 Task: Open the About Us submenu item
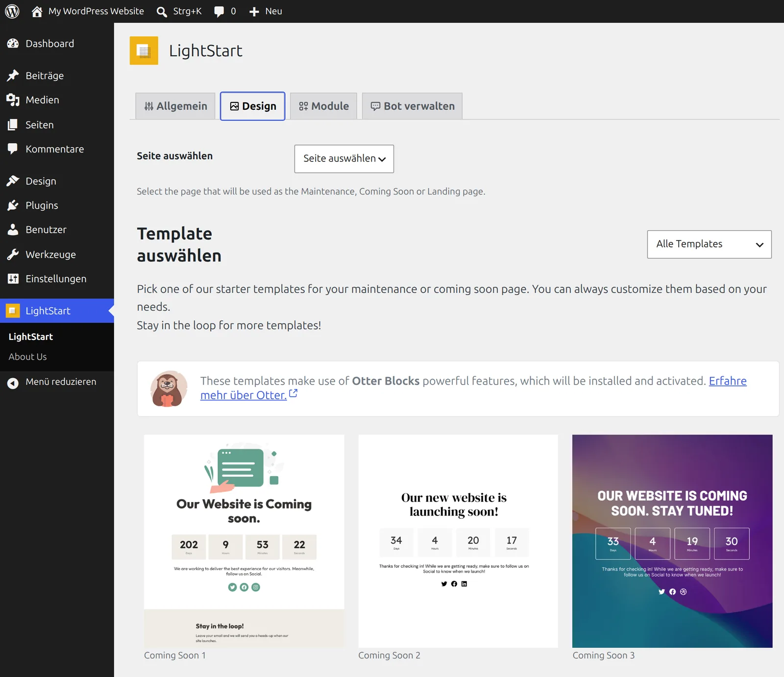click(28, 357)
